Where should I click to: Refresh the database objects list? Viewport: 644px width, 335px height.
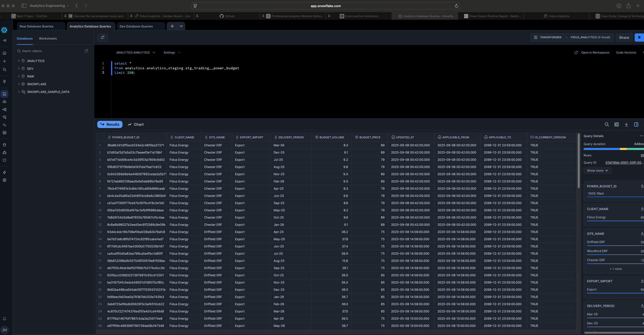[x=86, y=51]
